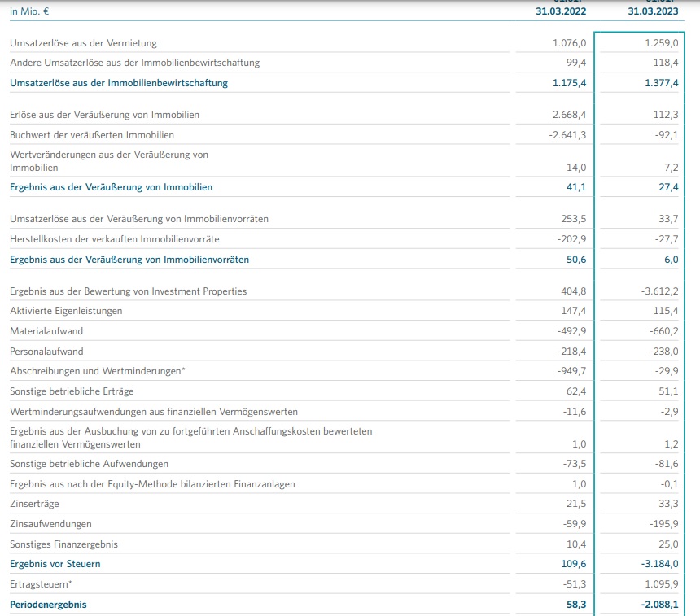700x616 pixels.
Task: Click subtotal value 6,0
Action: point(671,260)
